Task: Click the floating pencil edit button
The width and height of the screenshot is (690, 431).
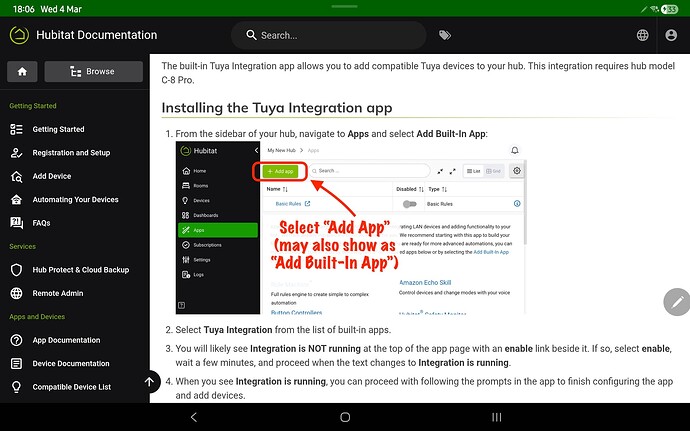Action: (677, 302)
